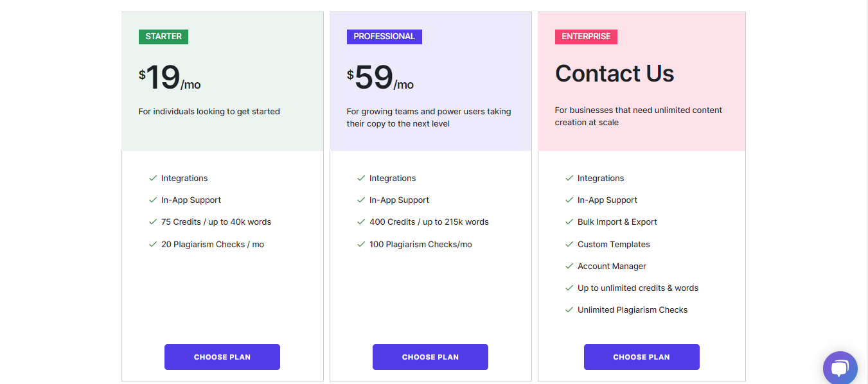Click the Starter plan's Choose Plan button

(x=222, y=357)
